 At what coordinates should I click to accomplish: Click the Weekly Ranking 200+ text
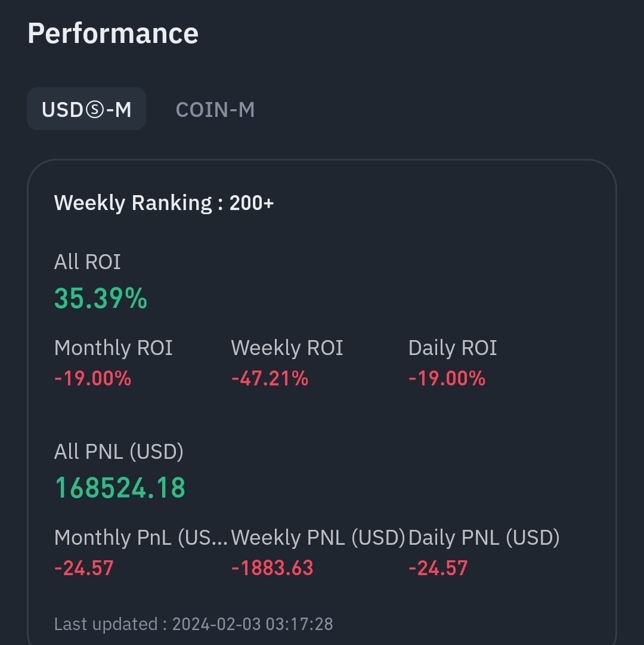[164, 203]
